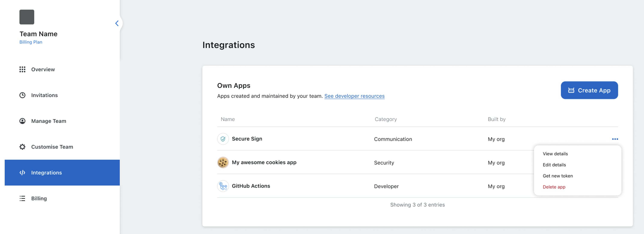Select Get new token option
Image resolution: width=644 pixels, height=234 pixels.
[558, 176]
